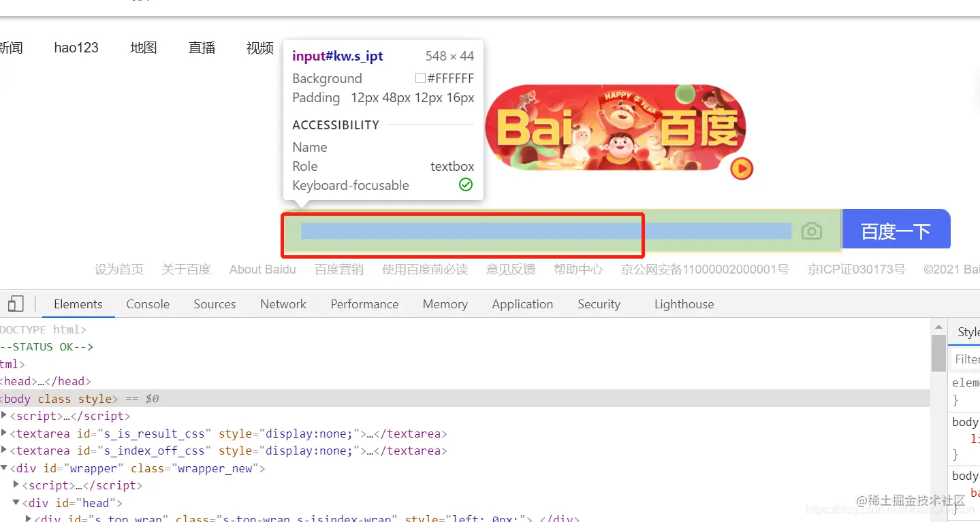Expand the s_is_result_css textarea node
The width and height of the screenshot is (980, 522).
click(x=5, y=433)
